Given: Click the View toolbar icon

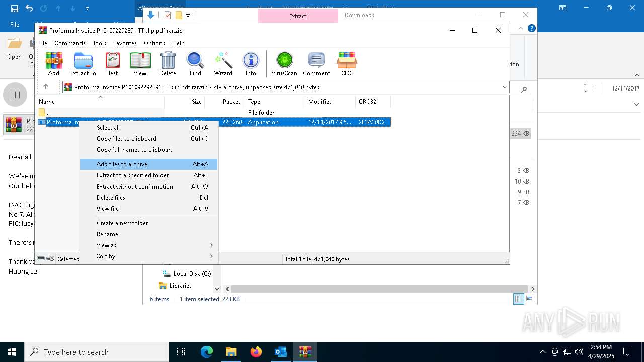Looking at the screenshot, I should pos(140,64).
